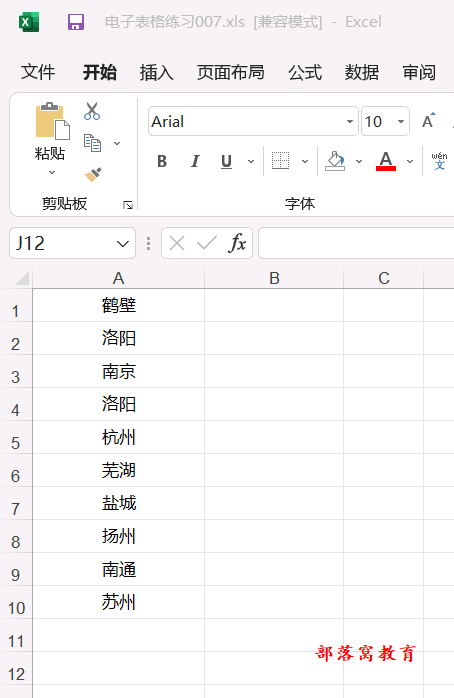Select cell A2 containing 洛阳
The image size is (454, 698).
118,338
